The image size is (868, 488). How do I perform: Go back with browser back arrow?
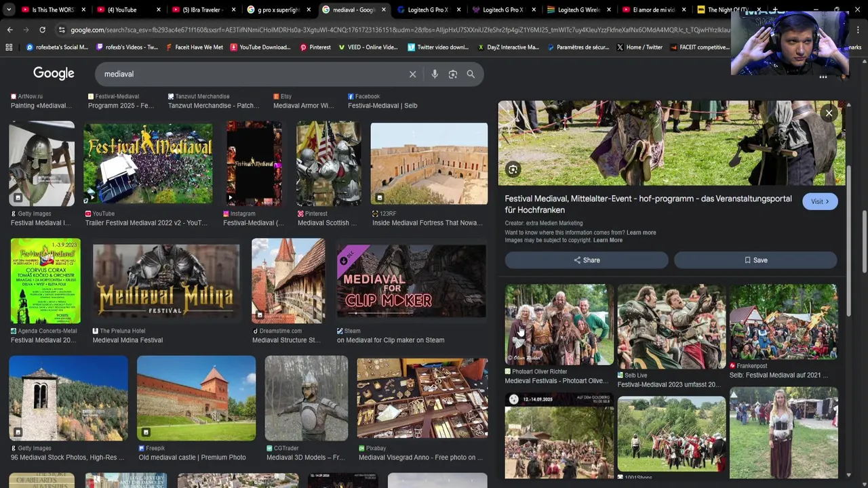pos(9,30)
